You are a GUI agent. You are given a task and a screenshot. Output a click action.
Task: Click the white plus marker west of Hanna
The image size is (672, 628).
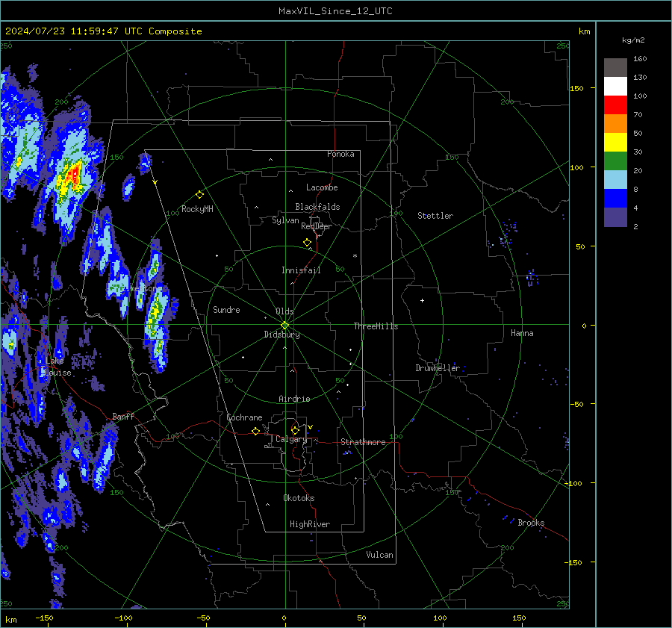[x=422, y=300]
